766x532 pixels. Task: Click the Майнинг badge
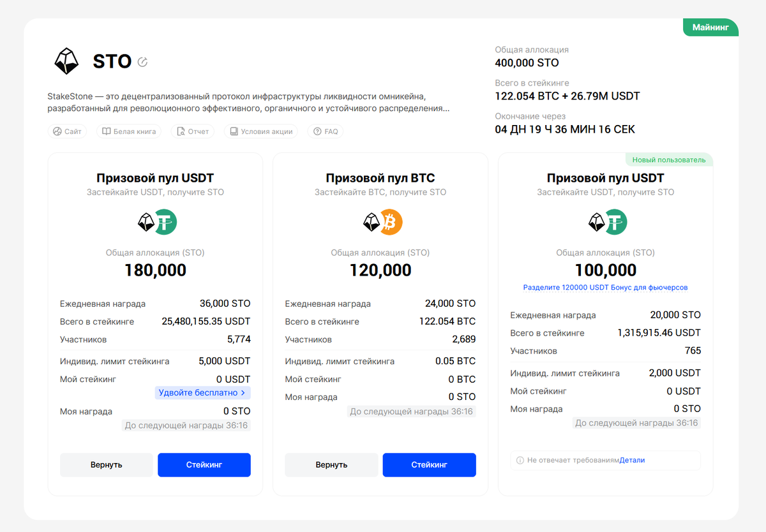[710, 27]
